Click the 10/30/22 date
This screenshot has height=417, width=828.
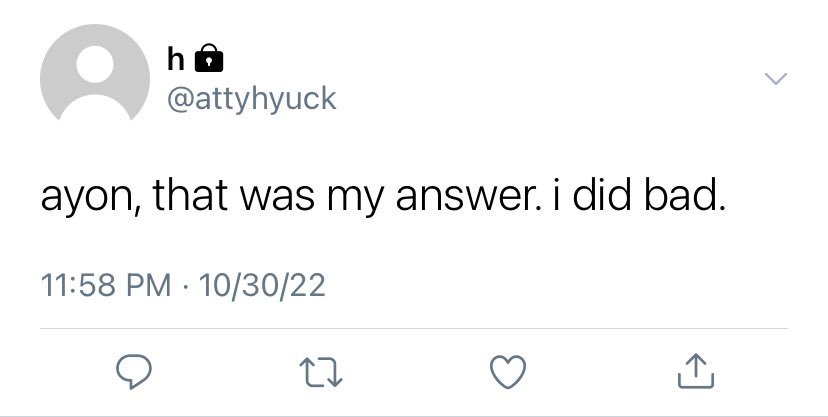coord(262,286)
